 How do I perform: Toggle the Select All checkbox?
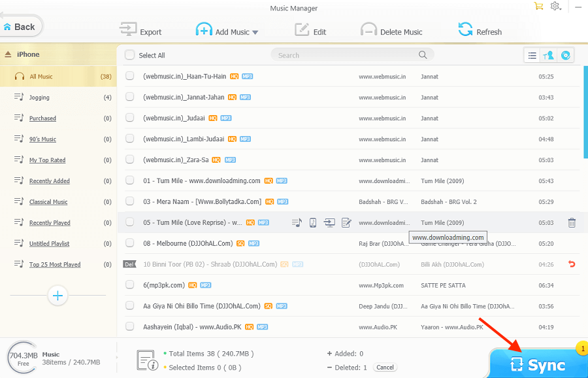coord(130,55)
